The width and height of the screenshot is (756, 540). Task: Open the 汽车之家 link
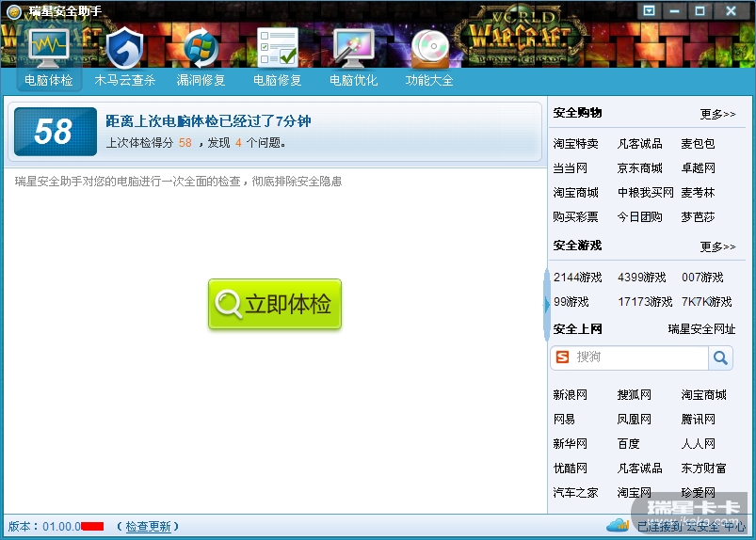point(575,492)
